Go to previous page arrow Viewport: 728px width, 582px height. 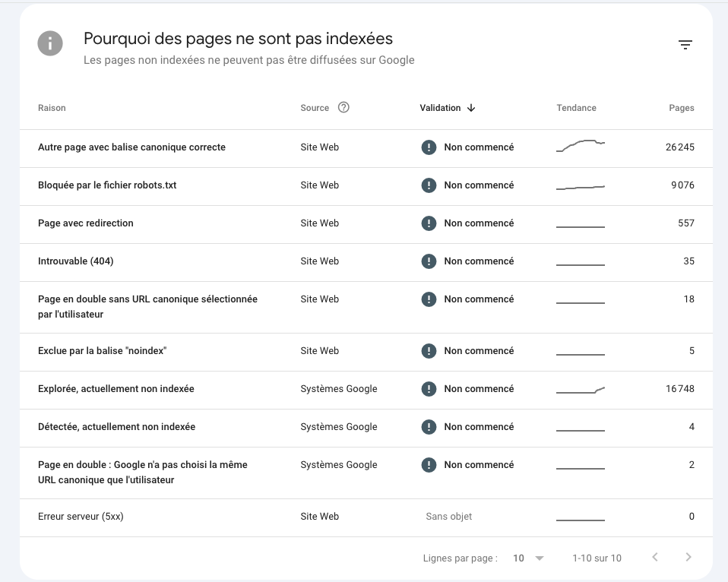pyautogui.click(x=655, y=558)
